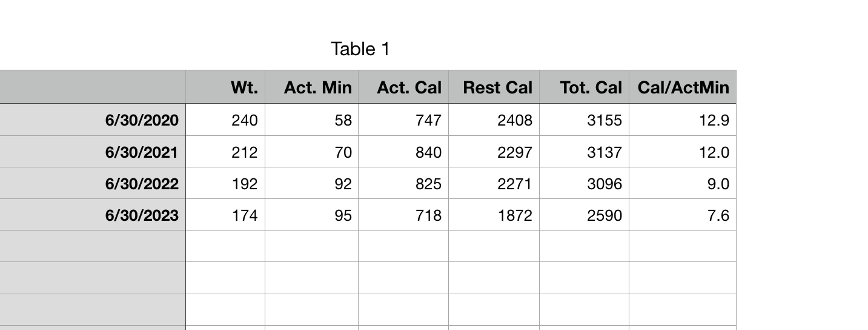Click the Act. Cal cell 718
Image resolution: width=868 pixels, height=330 pixels.
click(403, 215)
